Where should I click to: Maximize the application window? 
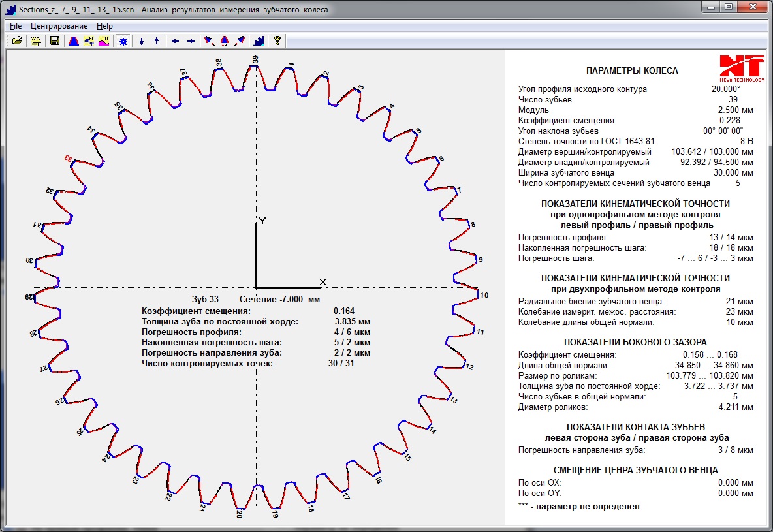[729, 7]
